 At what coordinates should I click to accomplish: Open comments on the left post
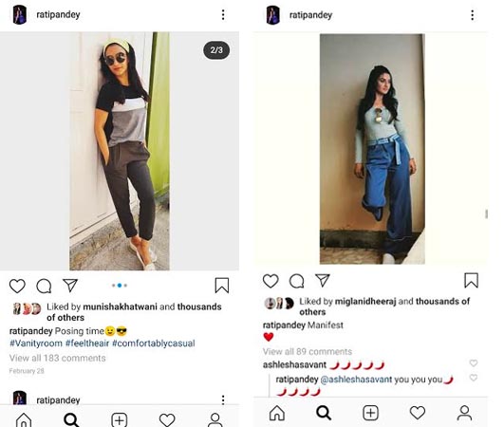pos(44,286)
